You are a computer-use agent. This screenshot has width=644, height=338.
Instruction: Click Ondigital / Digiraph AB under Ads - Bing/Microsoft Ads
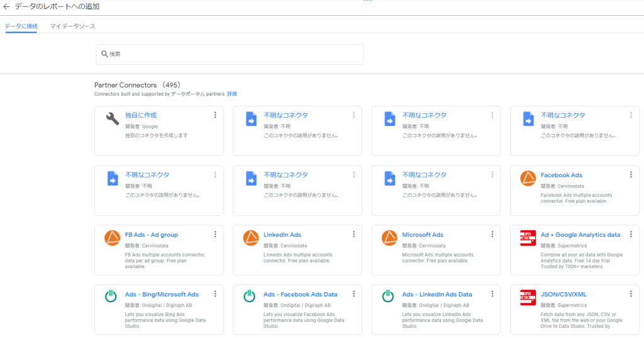(167, 305)
